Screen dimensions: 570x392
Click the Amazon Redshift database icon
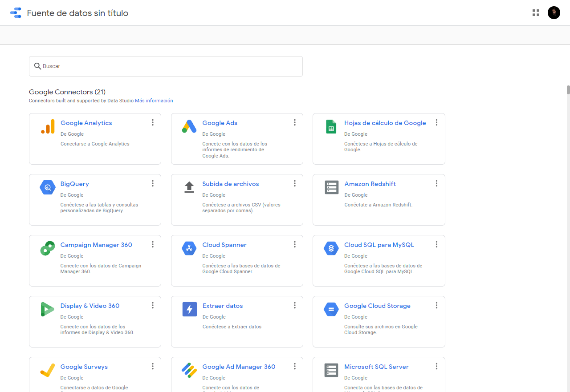pos(331,187)
